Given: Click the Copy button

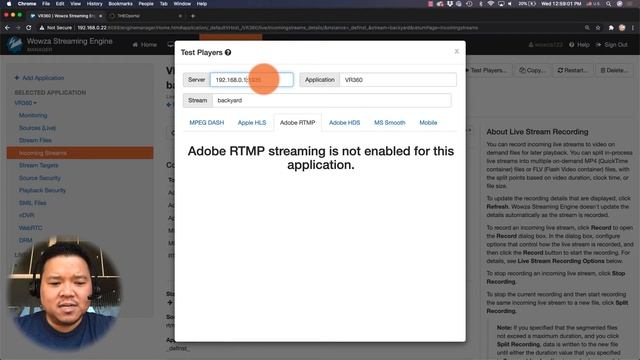Looking at the screenshot, I should [532, 70].
